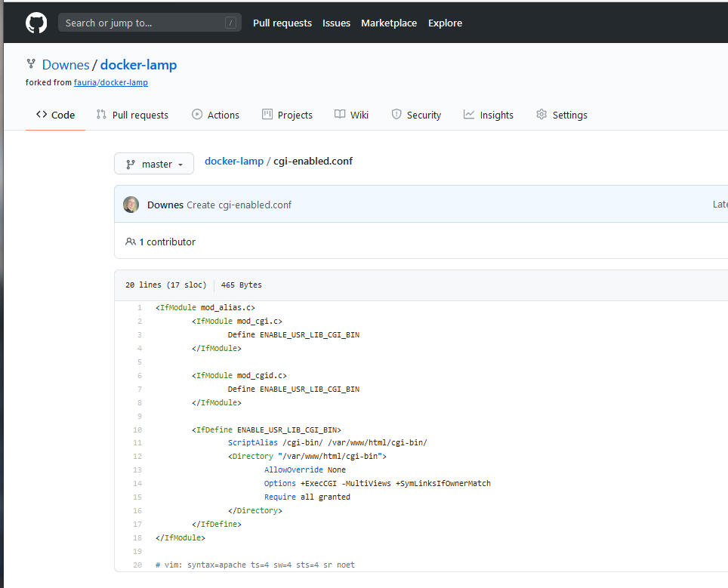Click the Settings gear icon

[x=541, y=114]
